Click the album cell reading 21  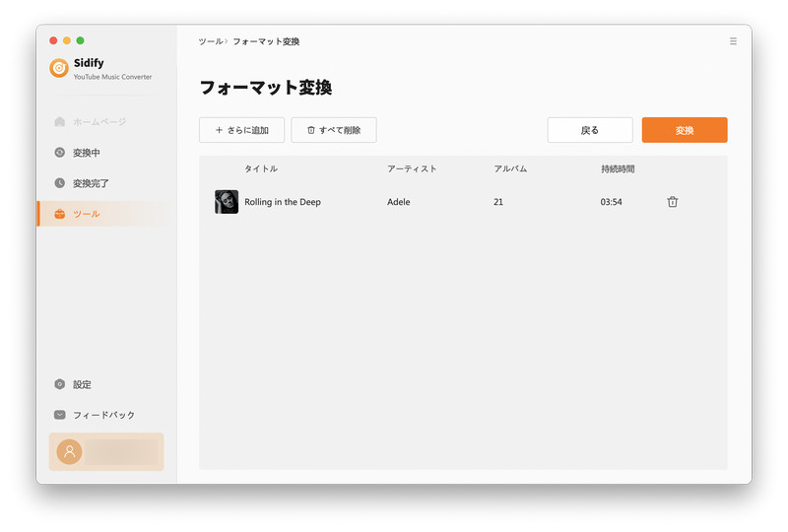[498, 202]
